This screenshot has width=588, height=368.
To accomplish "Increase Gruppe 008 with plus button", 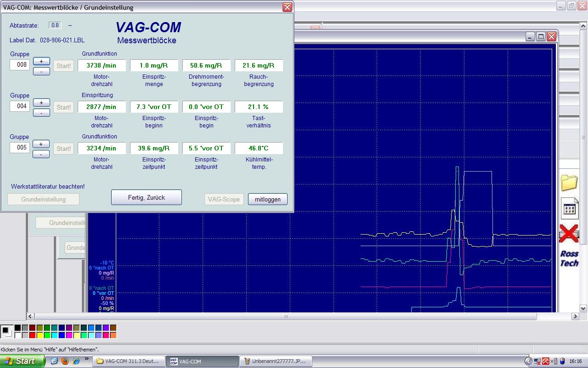I will pyautogui.click(x=41, y=61).
